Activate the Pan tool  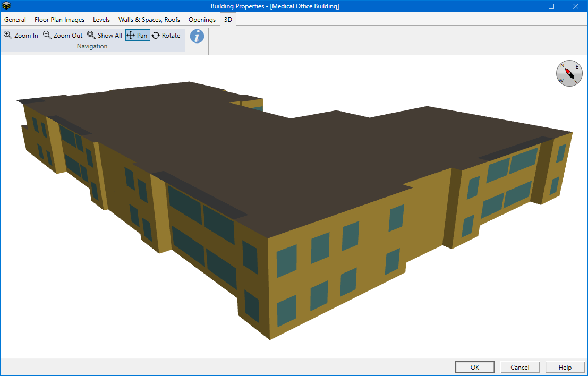coord(138,35)
